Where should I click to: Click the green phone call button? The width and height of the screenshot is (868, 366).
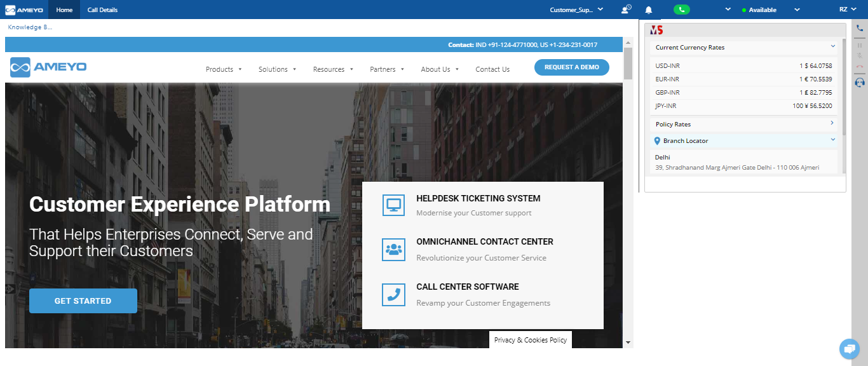(681, 10)
